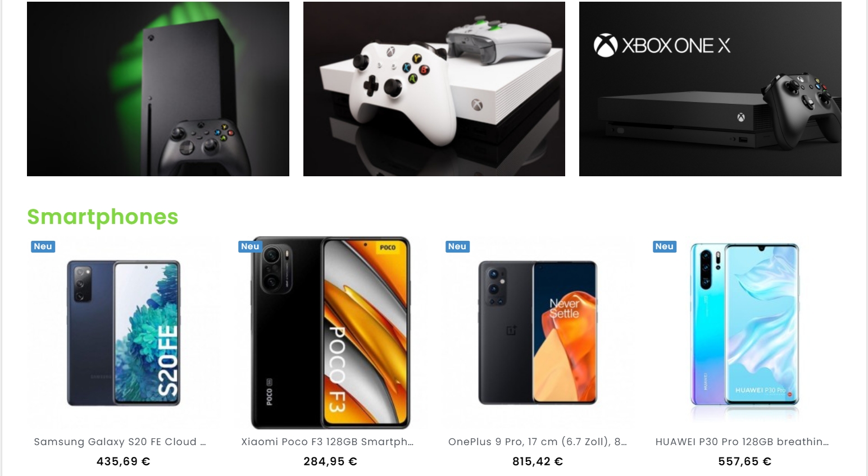View the Samsung Galaxy S20 FE product image
868x476 pixels.
124,333
